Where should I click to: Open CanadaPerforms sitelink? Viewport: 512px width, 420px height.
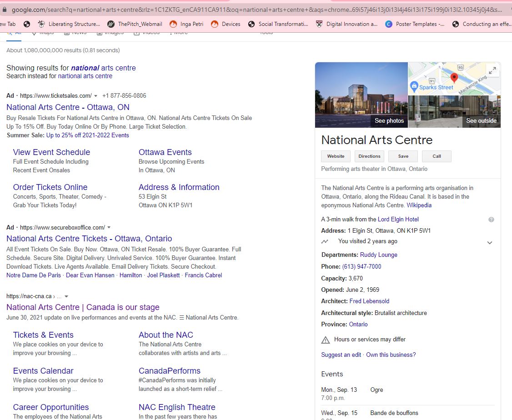click(x=170, y=371)
